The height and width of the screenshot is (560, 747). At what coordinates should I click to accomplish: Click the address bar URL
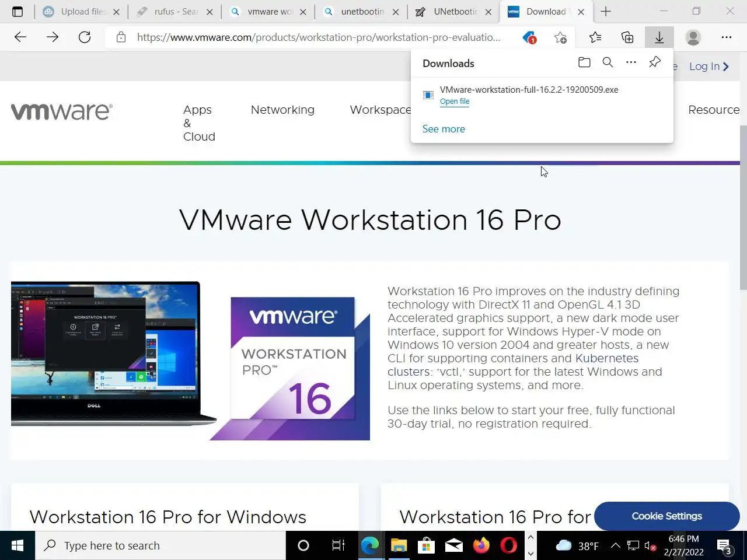coord(319,37)
